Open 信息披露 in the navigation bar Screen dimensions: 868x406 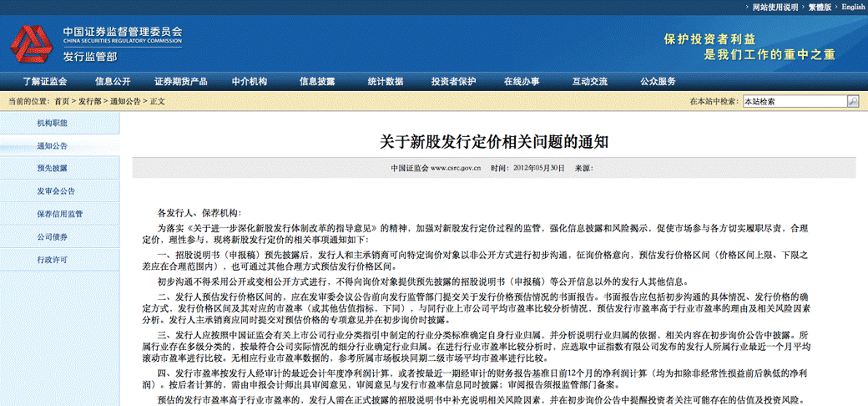coord(317,81)
